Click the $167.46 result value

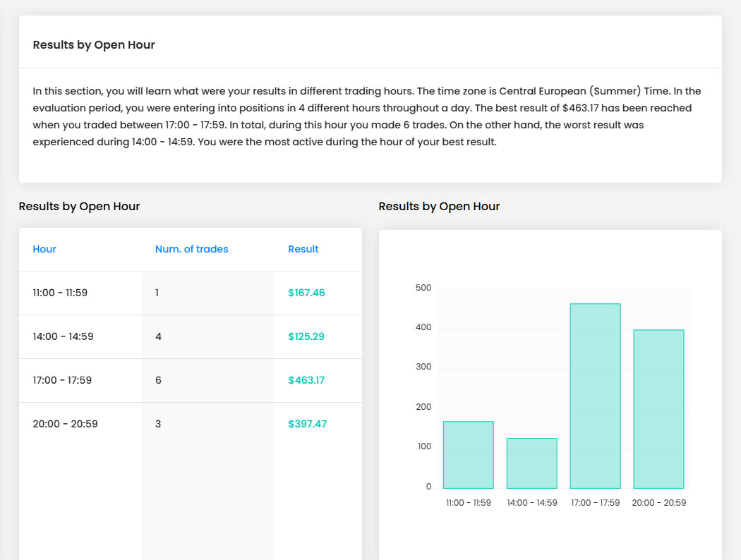tap(306, 293)
